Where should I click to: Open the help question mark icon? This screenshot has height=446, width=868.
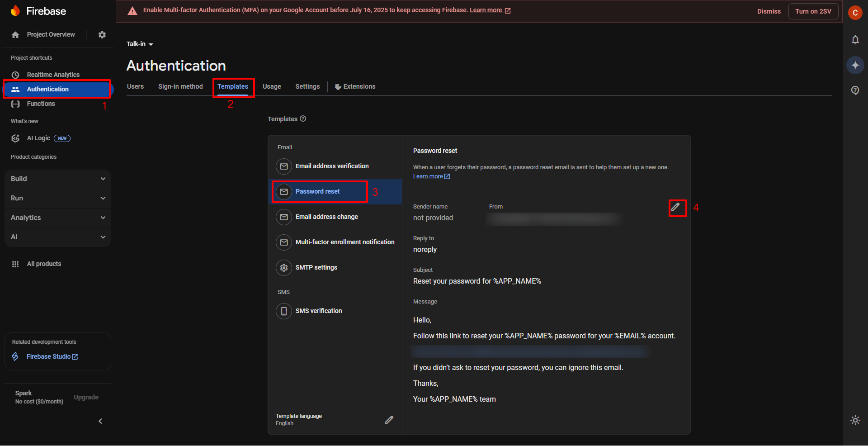(x=855, y=90)
